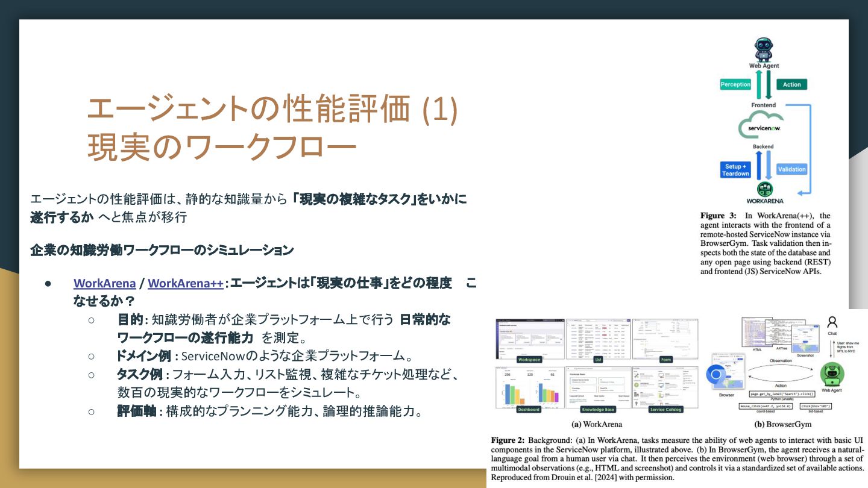
Task: Click the page.get_by_label("Search").click() code box
Action: (x=782, y=393)
